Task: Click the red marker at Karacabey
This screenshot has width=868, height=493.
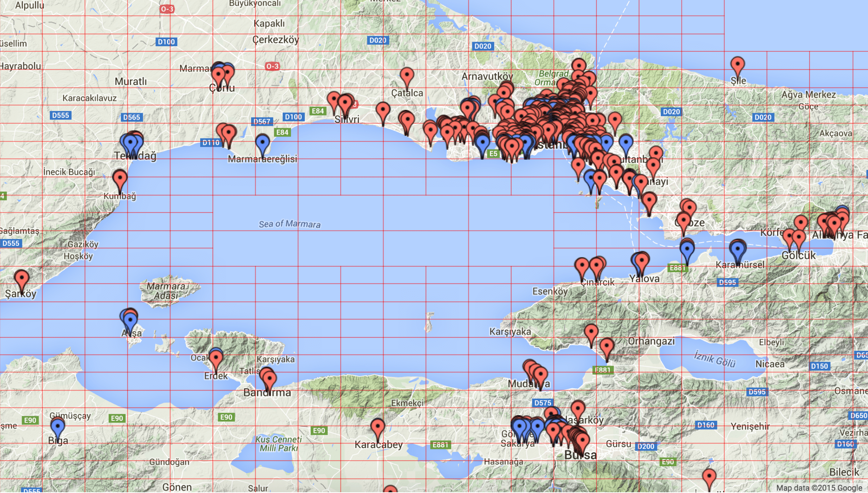Action: 378,426
